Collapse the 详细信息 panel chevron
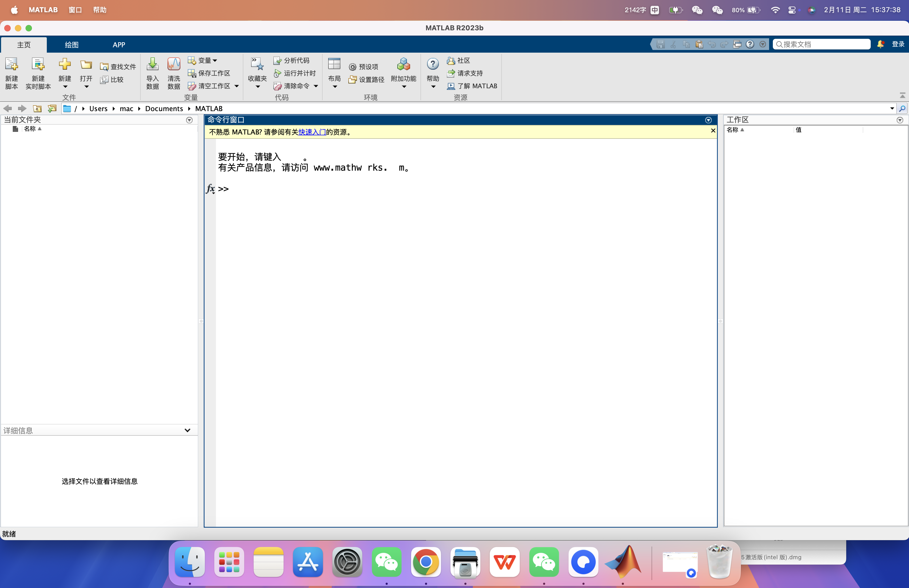 (187, 430)
